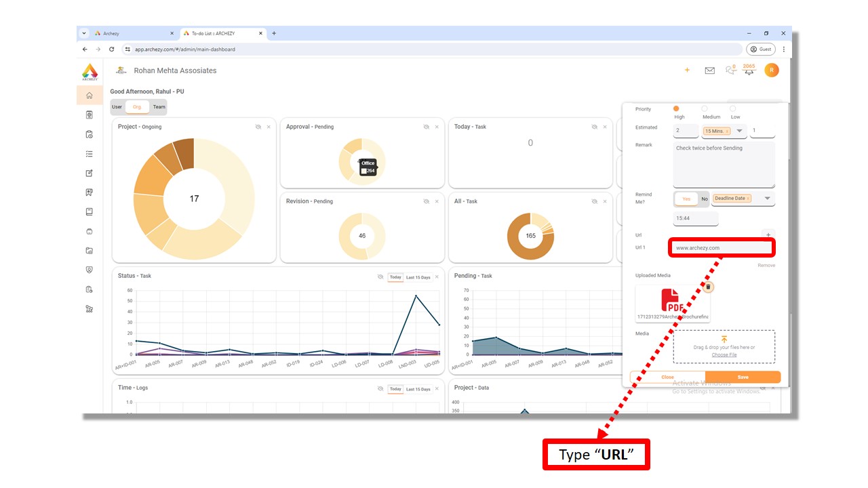The height and width of the screenshot is (488, 868).
Task: Close the Status - Task widget
Action: [437, 277]
